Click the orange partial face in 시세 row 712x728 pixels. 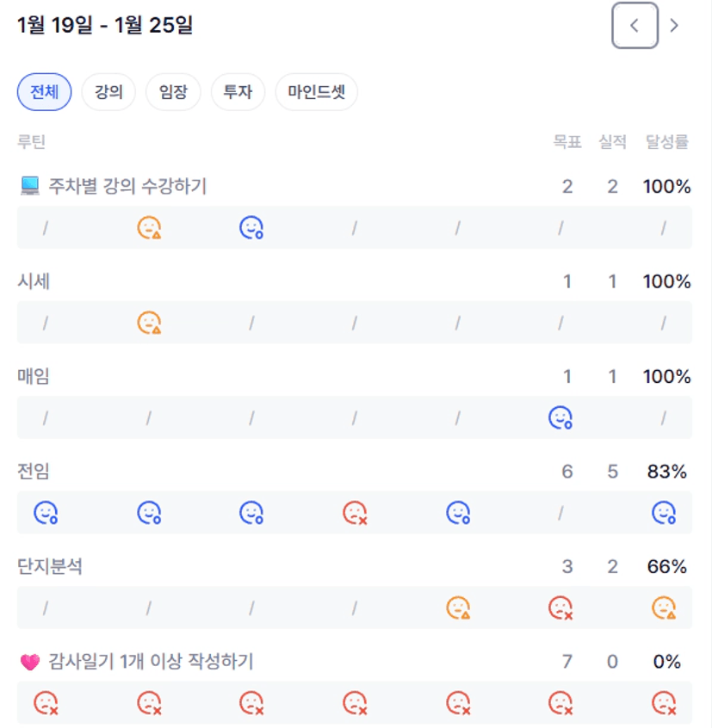pyautogui.click(x=149, y=324)
